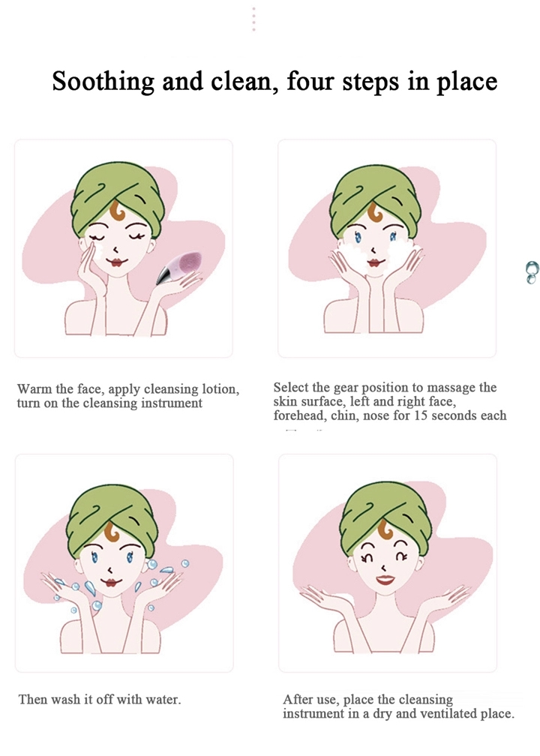Click the 'Then wash it off with water' caption
Viewport: 540px width, 756px height.
coord(100,699)
